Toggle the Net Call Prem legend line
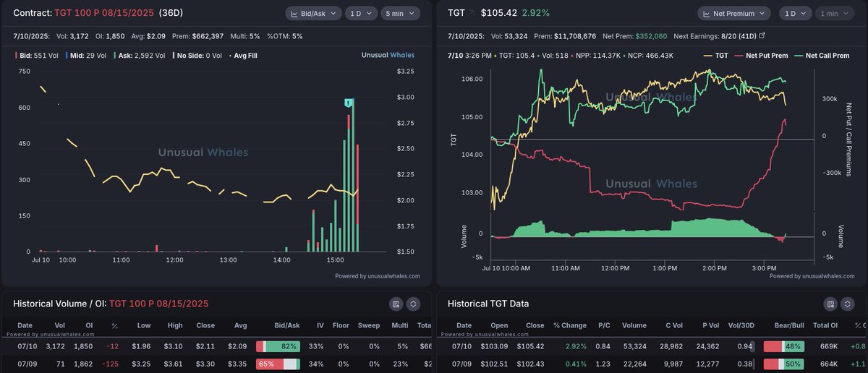 (x=821, y=55)
